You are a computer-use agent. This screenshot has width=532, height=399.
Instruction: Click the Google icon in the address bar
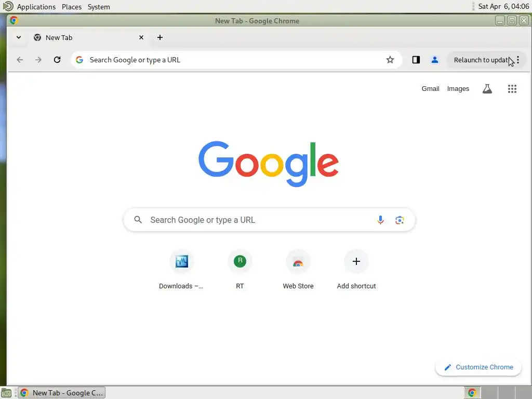tap(79, 60)
